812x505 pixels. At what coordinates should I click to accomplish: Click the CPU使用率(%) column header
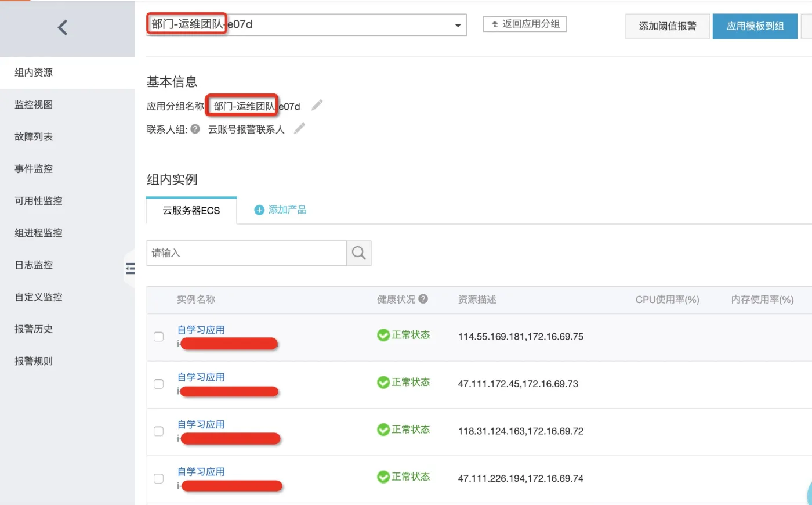pyautogui.click(x=668, y=300)
